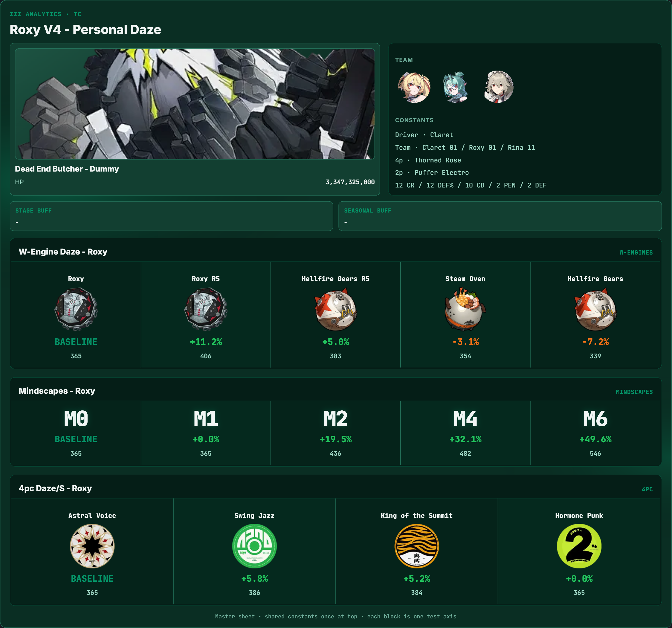Viewport: 672px width, 628px height.
Task: Select the Driver · Claret constant line
Action: [424, 135]
